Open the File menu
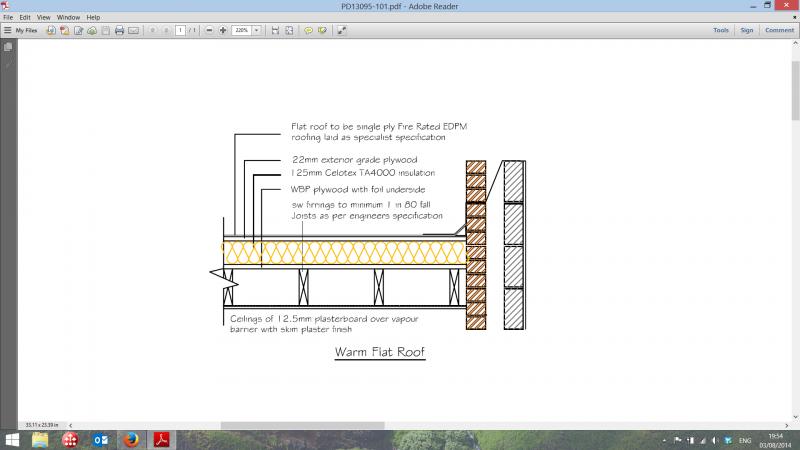 coord(8,17)
